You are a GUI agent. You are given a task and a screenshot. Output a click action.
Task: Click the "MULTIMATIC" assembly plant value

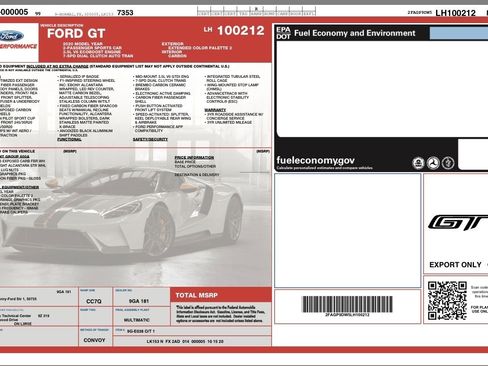tap(137, 320)
